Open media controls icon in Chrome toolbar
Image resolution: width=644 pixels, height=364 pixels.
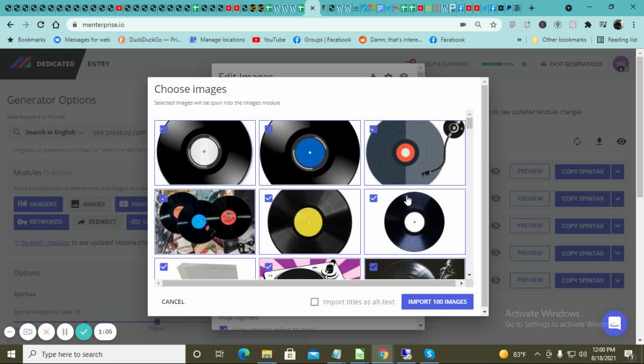point(603,24)
